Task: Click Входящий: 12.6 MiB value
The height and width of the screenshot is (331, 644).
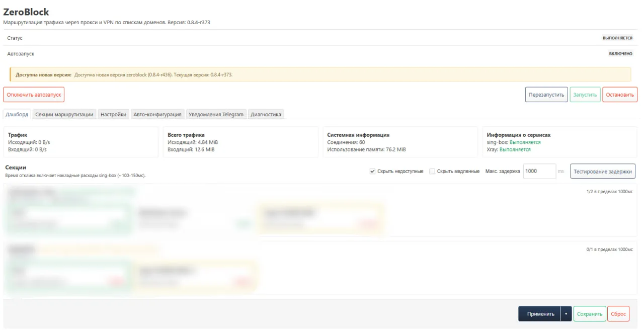Action: pyautogui.click(x=191, y=149)
